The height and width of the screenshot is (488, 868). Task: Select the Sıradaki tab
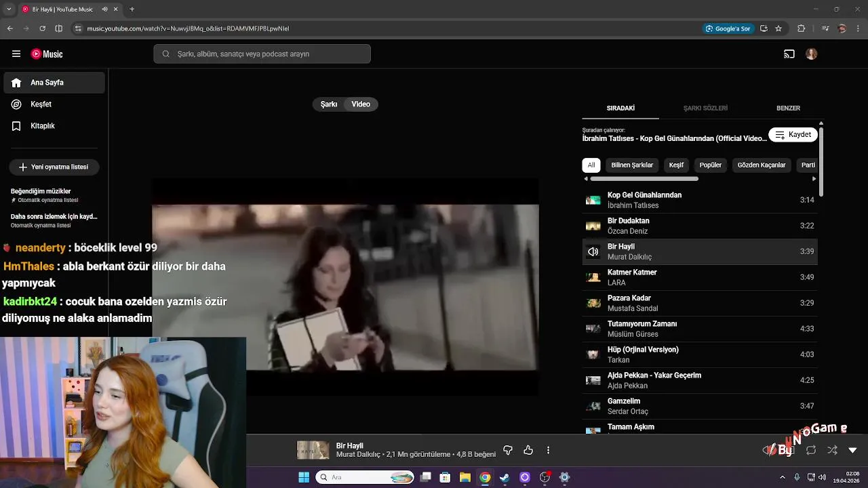620,108
